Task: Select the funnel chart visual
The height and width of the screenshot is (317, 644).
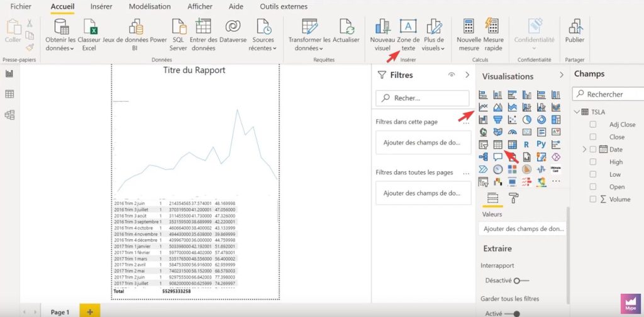Action: pyautogui.click(x=498, y=120)
